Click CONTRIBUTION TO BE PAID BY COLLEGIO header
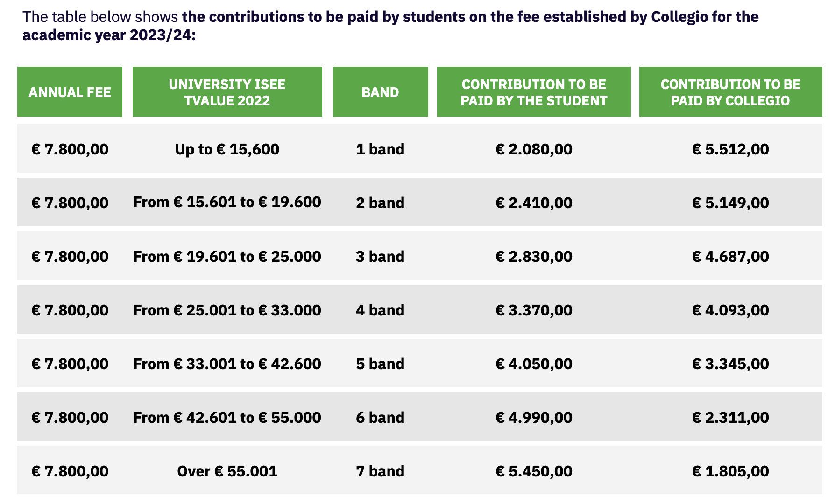Viewport: 835px width, 504px height. [x=730, y=92]
